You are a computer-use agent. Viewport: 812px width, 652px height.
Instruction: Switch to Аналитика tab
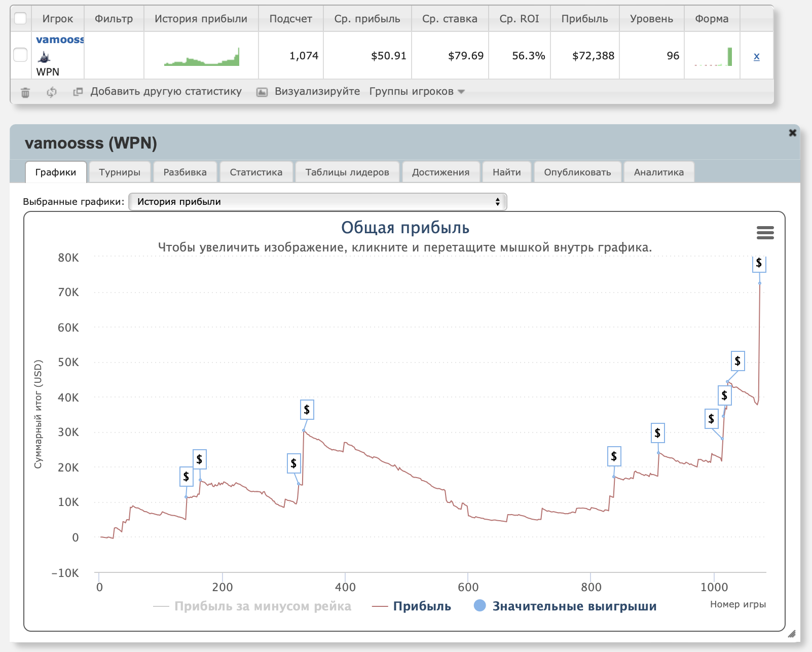pyautogui.click(x=659, y=172)
